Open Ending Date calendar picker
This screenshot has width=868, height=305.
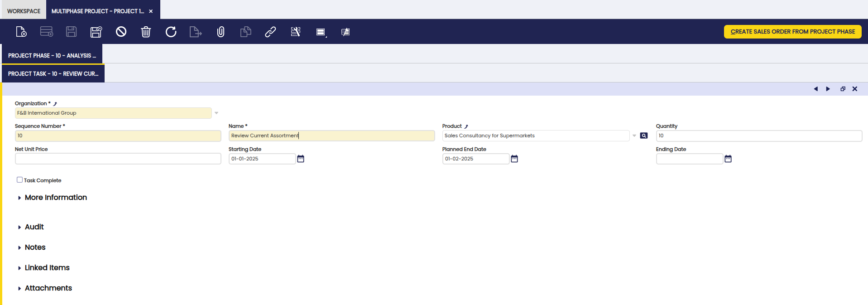[728, 159]
